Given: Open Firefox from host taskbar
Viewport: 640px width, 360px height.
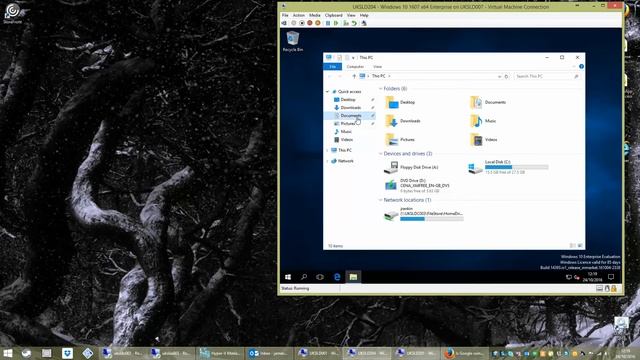Looking at the screenshot, I should coord(464,353).
